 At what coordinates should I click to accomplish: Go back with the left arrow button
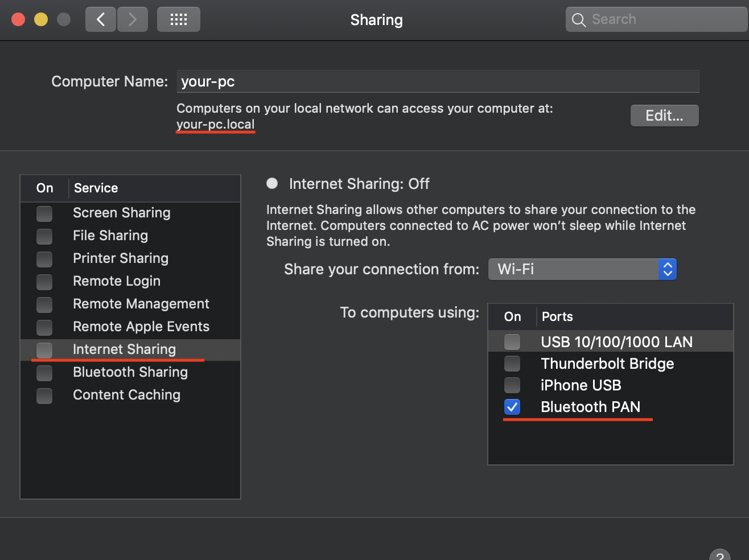(x=101, y=20)
